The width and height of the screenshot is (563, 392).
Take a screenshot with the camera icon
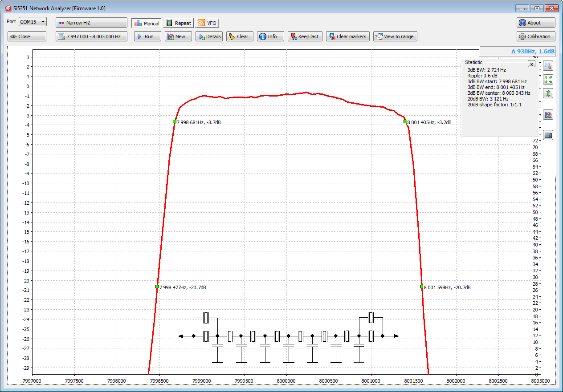(548, 135)
